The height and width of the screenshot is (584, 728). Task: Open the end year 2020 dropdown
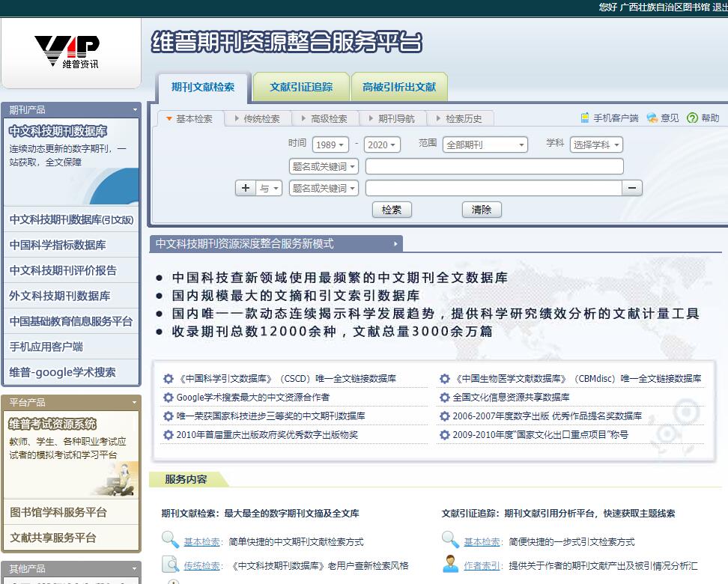click(x=382, y=145)
